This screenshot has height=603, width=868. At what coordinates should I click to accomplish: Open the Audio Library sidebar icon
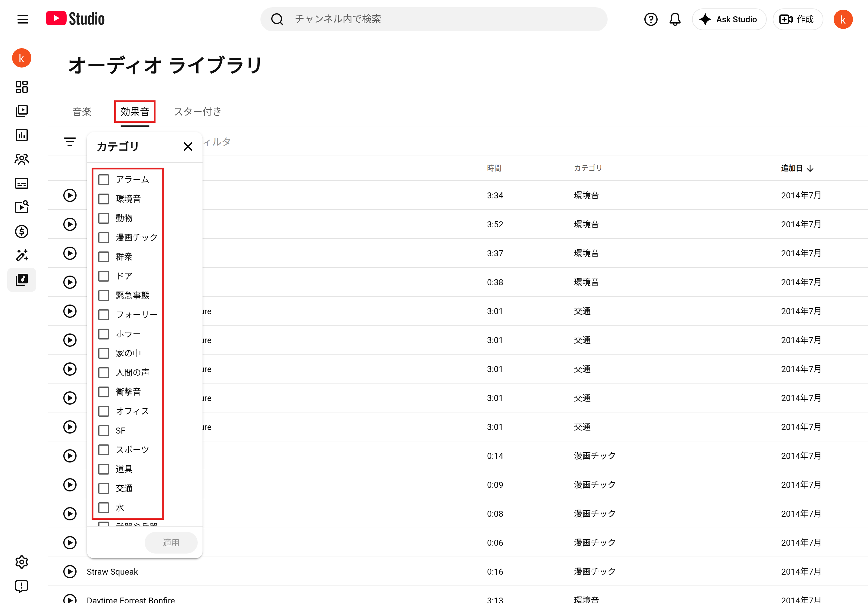coord(21,279)
